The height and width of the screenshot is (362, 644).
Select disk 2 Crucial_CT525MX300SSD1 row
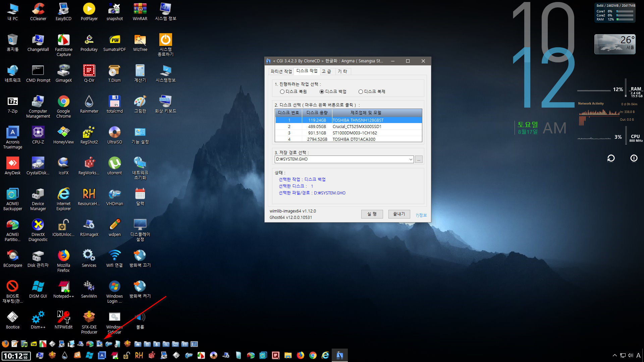click(x=348, y=126)
